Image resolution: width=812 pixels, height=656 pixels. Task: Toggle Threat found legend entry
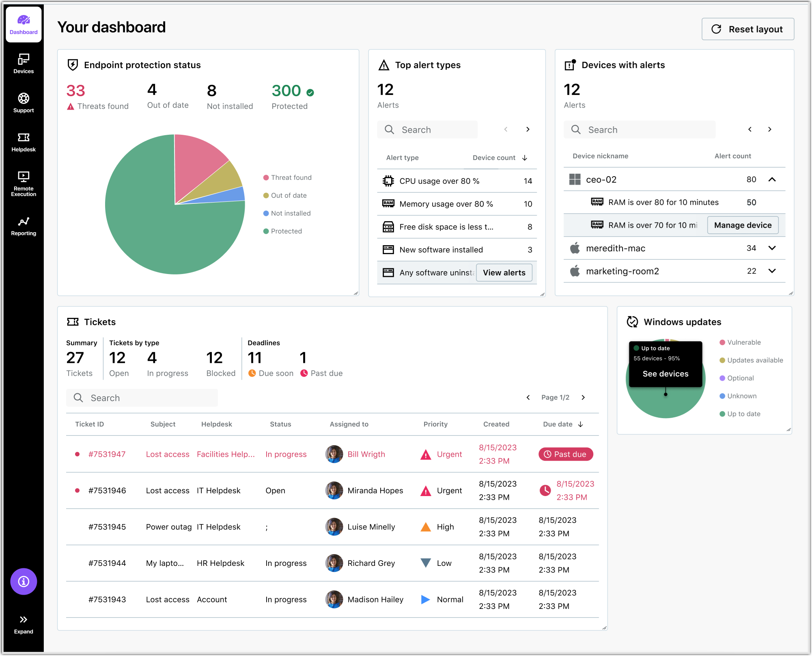pos(288,178)
